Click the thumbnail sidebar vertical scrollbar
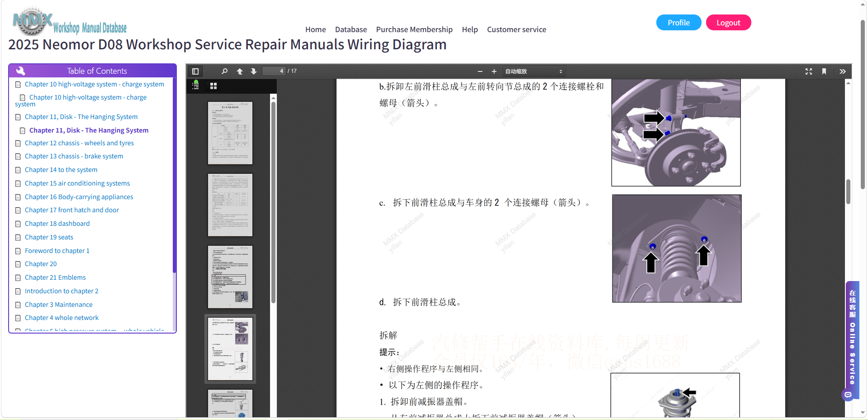Image resolution: width=868 pixels, height=420 pixels. 273,202
